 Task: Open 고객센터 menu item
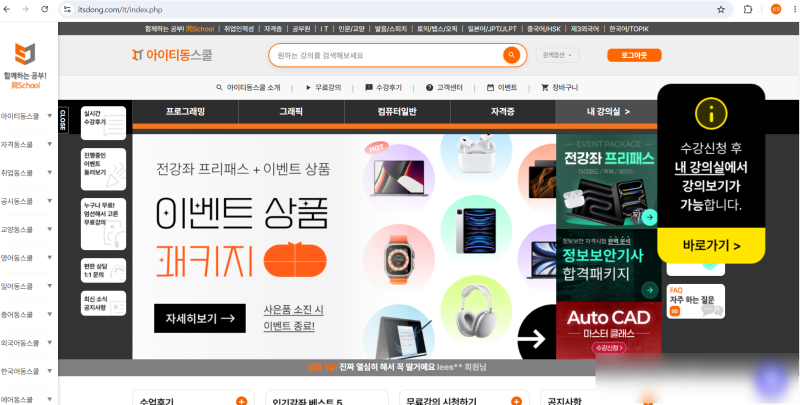(x=444, y=88)
